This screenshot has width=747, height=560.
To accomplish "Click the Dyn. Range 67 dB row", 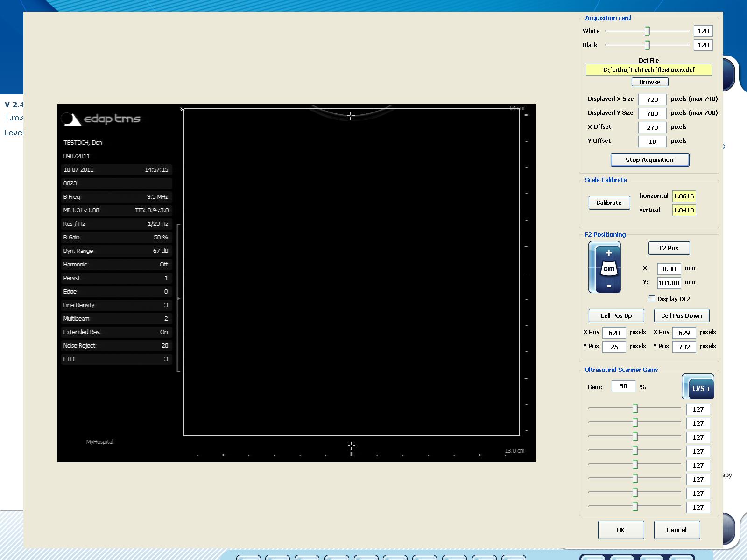I will point(116,251).
